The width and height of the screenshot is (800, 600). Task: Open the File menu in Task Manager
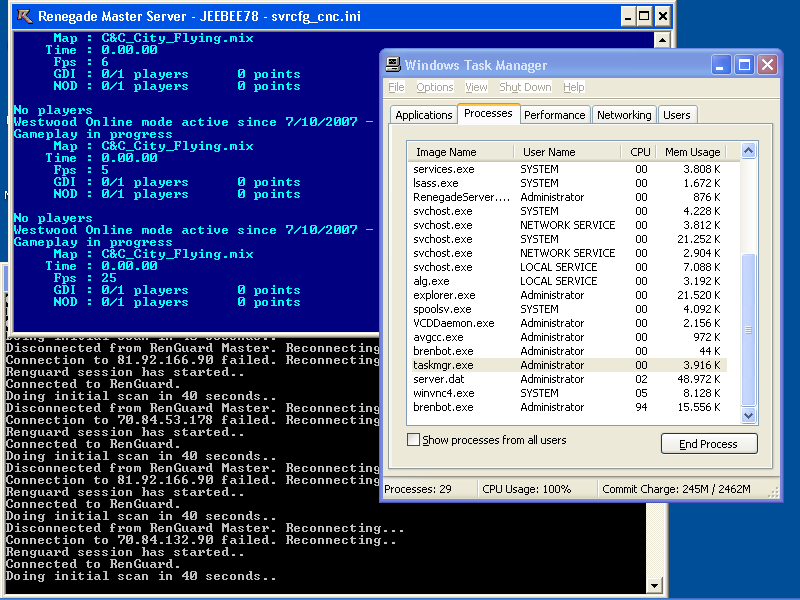tap(396, 88)
